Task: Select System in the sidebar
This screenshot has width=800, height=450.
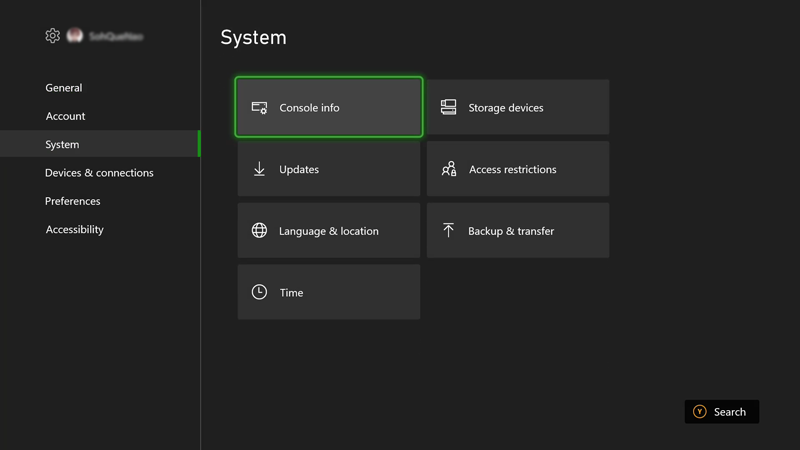Action: click(x=100, y=144)
